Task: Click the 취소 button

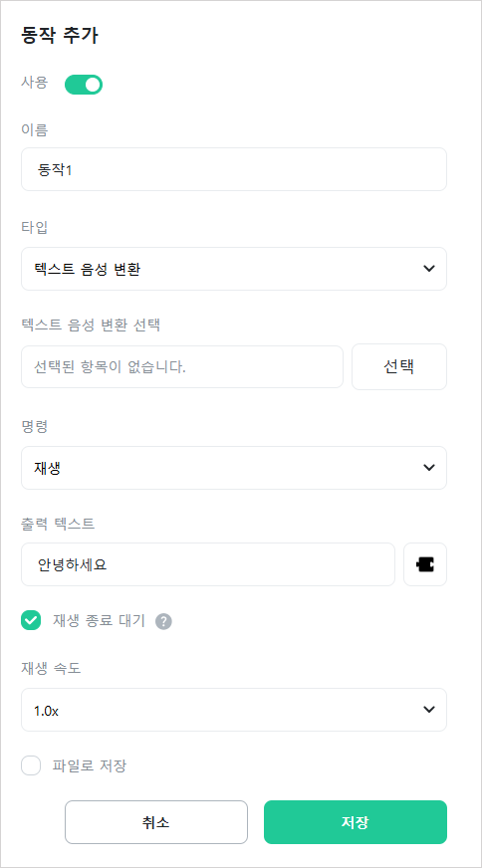Action: click(x=156, y=822)
